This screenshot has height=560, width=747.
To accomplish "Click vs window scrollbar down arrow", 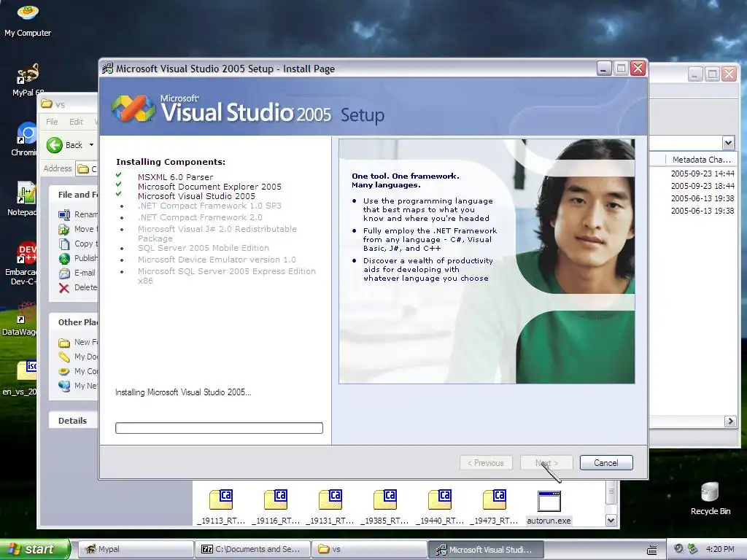I will pos(611,521).
